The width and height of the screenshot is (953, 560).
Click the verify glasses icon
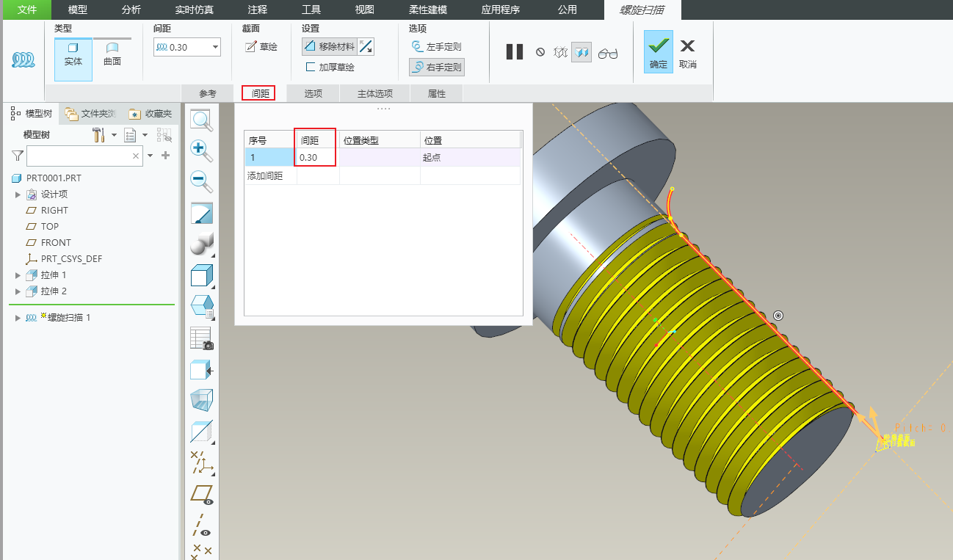tap(608, 53)
